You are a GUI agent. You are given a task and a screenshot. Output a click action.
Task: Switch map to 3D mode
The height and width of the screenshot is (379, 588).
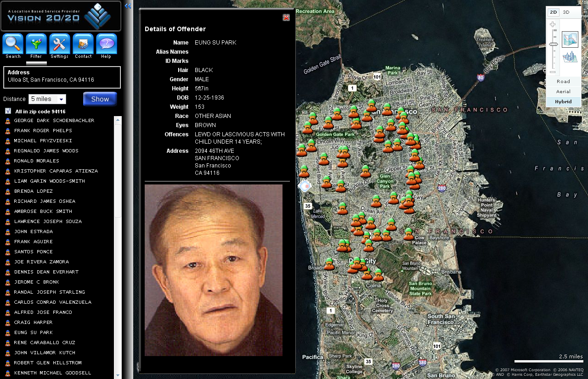coord(566,12)
